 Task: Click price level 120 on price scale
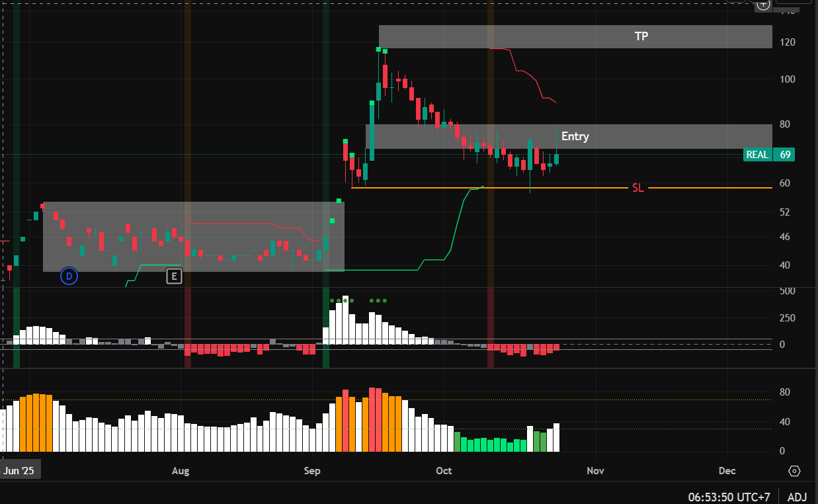click(x=788, y=42)
